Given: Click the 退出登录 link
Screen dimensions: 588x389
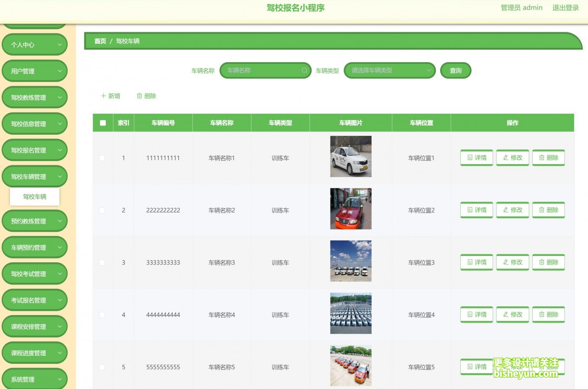Looking at the screenshot, I should point(565,8).
